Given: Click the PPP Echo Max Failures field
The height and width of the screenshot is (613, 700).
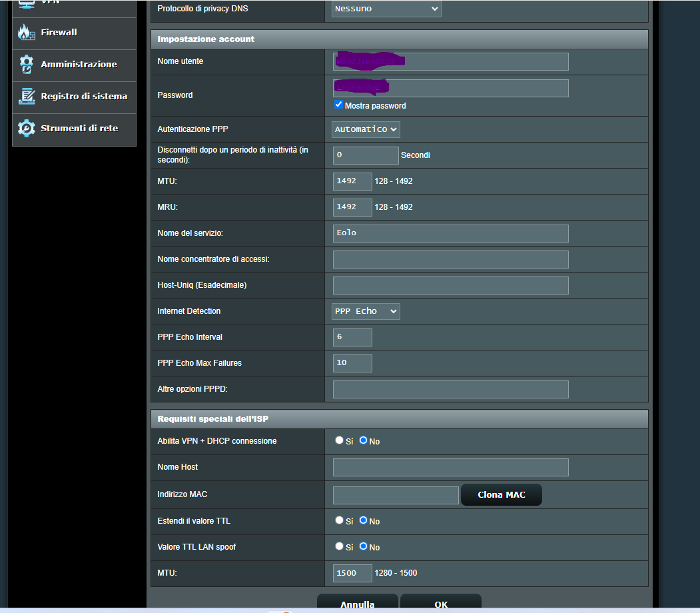Looking at the screenshot, I should [352, 363].
